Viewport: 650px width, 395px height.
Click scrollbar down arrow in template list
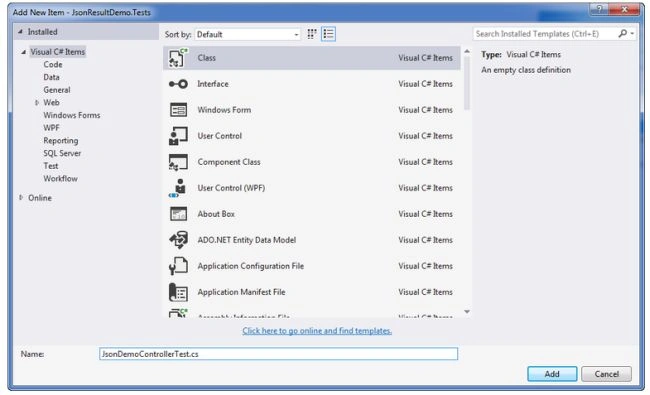coord(467,312)
